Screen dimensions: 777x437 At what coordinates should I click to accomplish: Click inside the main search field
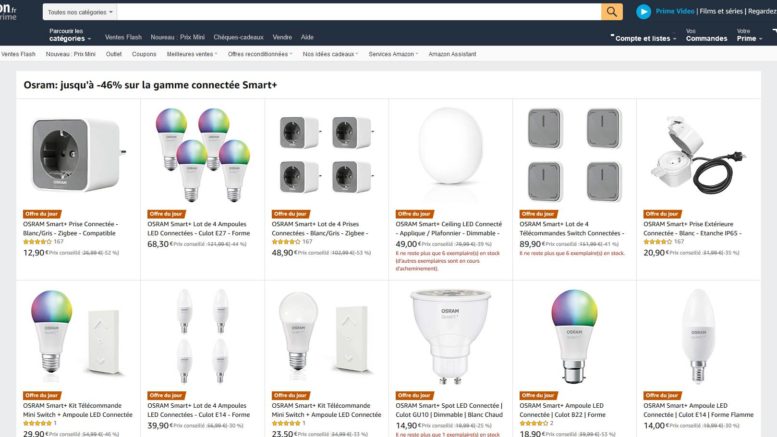[359, 12]
